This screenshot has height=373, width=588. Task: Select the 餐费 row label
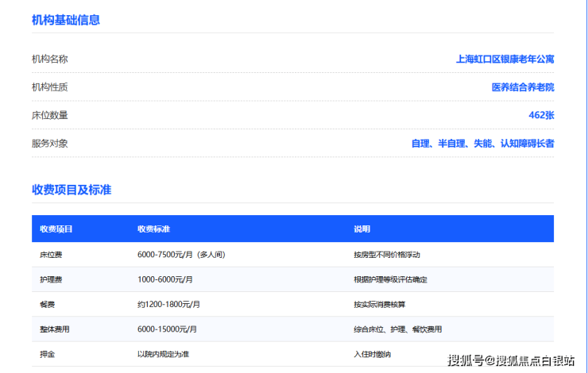pyautogui.click(x=47, y=305)
